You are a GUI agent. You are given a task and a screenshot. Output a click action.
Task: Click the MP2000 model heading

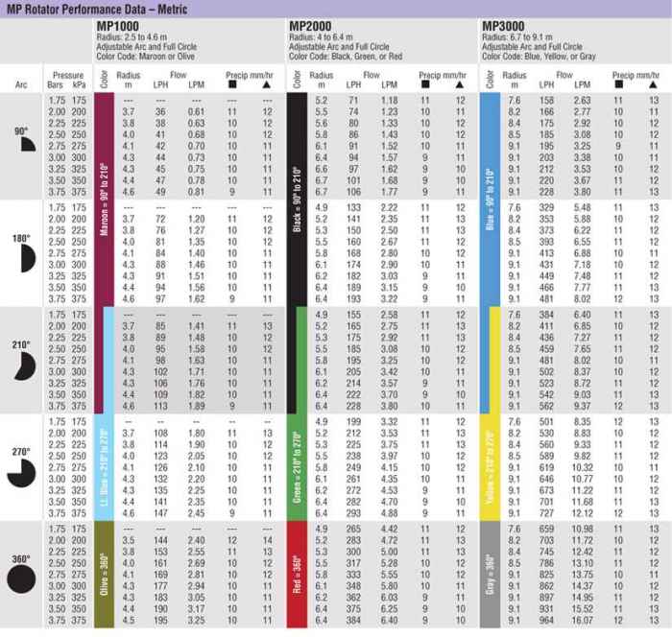point(314,26)
